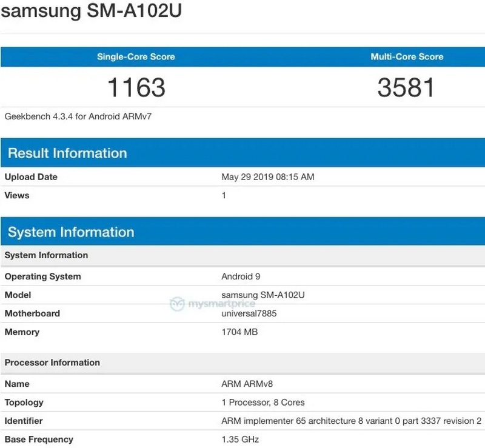Collapse the System Information section header
The height and width of the screenshot is (448, 485).
(72, 232)
